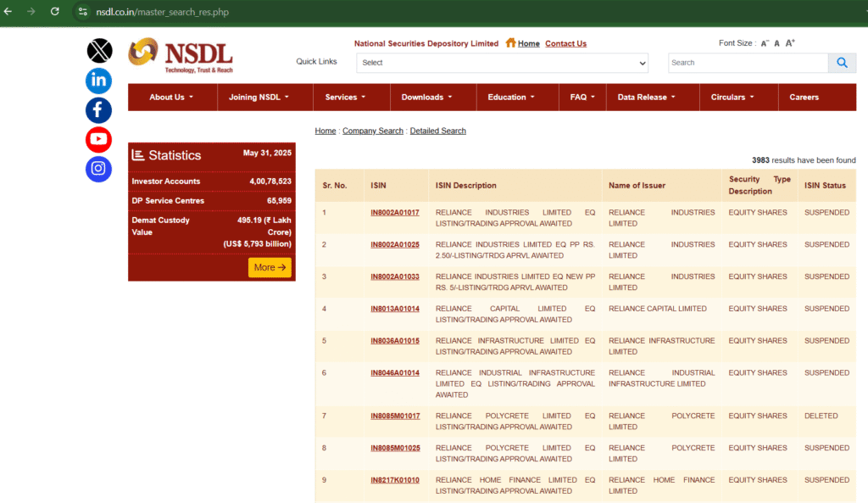Open ISIN link IN8002A01017
The height and width of the screenshot is (503, 868).
pos(395,212)
